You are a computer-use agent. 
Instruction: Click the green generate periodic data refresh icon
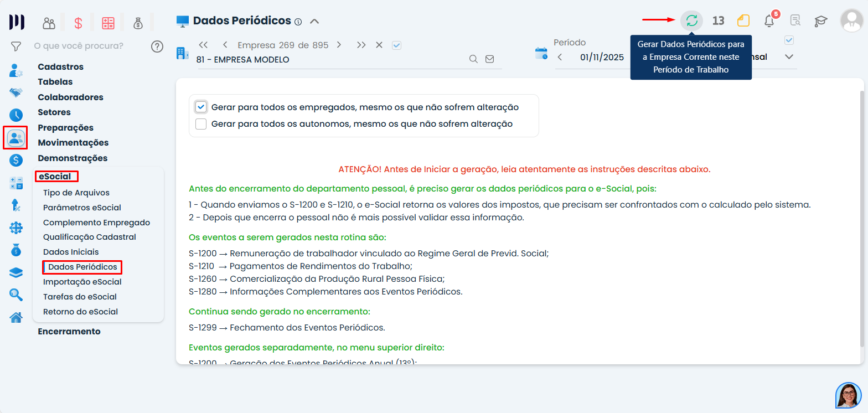point(691,21)
